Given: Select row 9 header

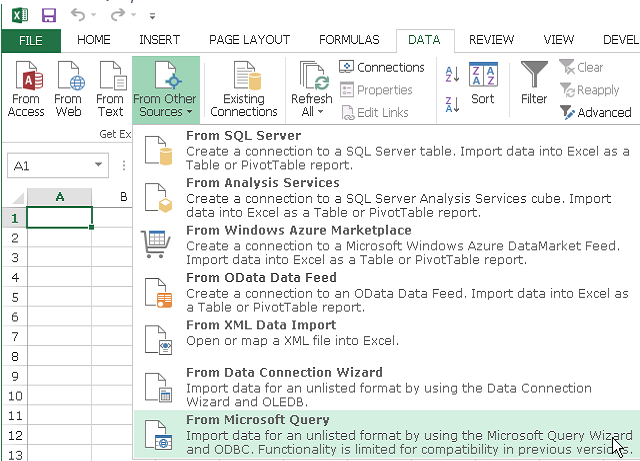Looking at the screenshot, I should (x=15, y=376).
